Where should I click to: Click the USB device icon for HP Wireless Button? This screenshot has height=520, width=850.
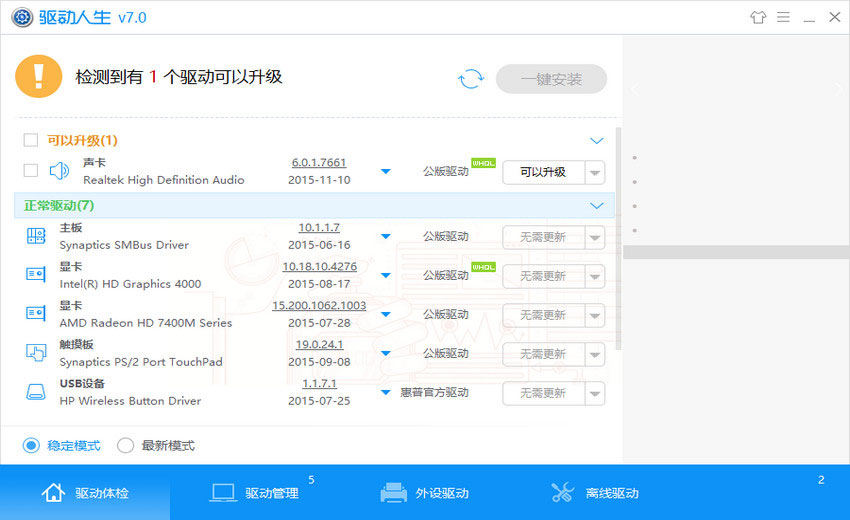click(36, 391)
